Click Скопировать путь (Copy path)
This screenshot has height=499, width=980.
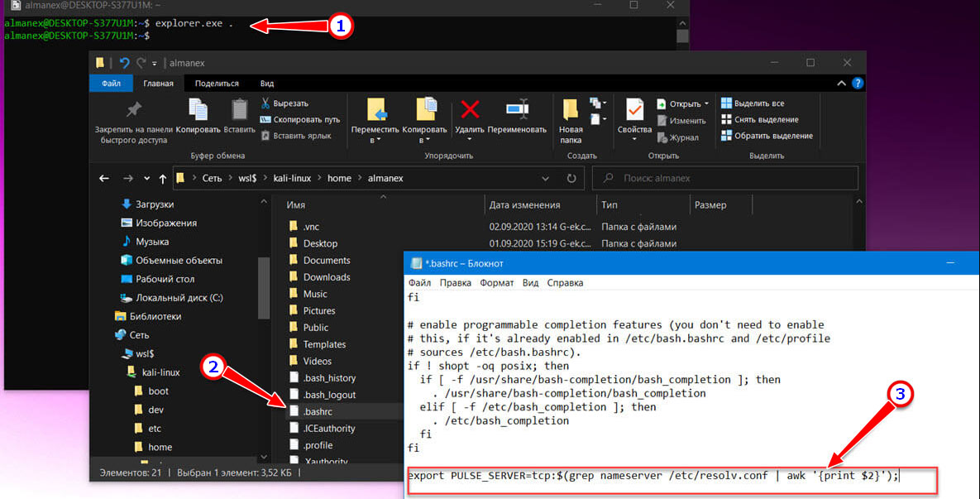pos(300,119)
